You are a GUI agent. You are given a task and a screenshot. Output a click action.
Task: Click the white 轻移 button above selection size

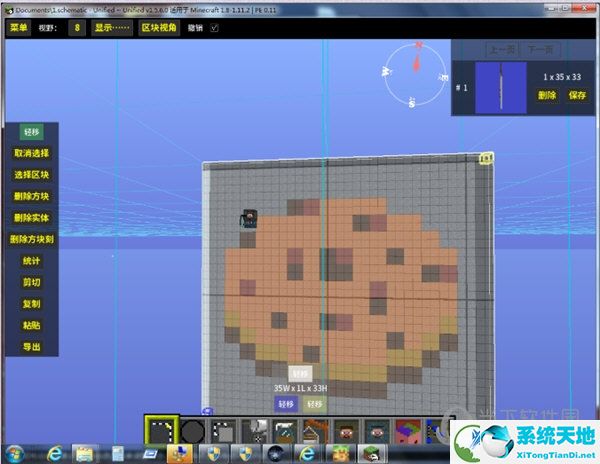tap(300, 374)
